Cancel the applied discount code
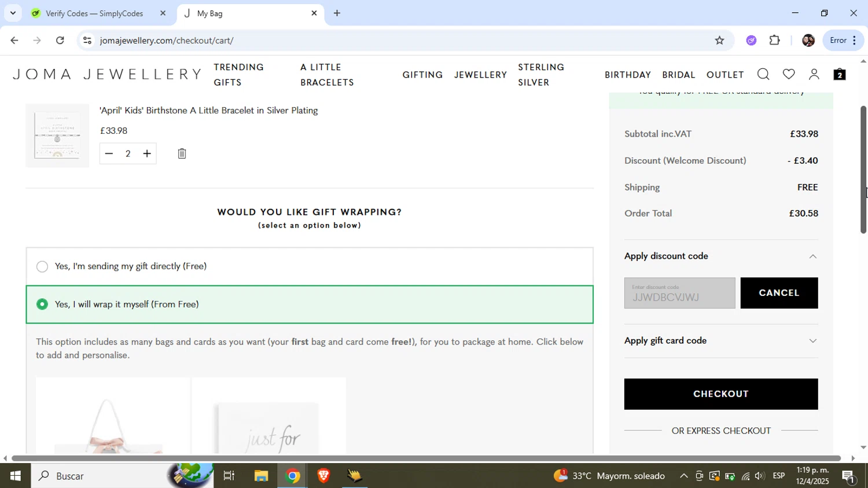 click(x=779, y=293)
